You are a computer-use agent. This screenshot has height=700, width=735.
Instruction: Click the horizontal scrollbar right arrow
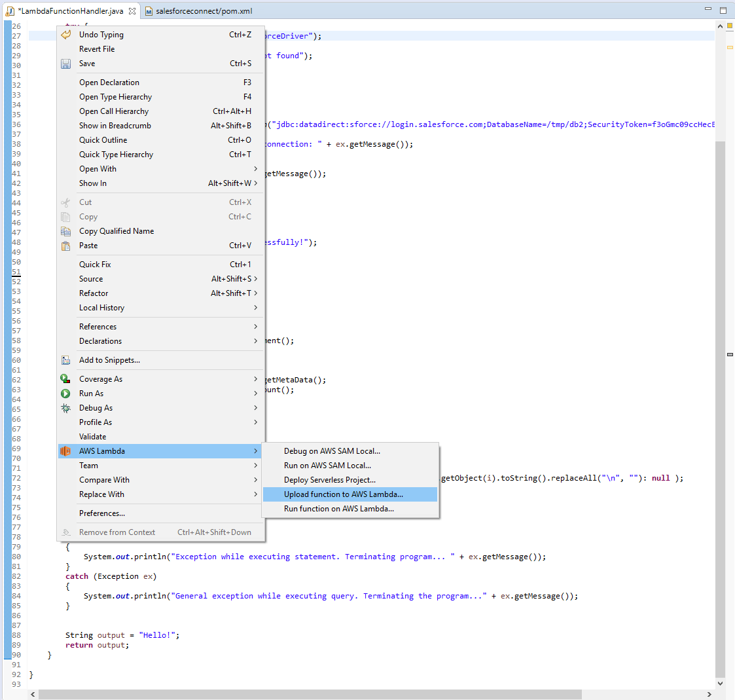[709, 694]
